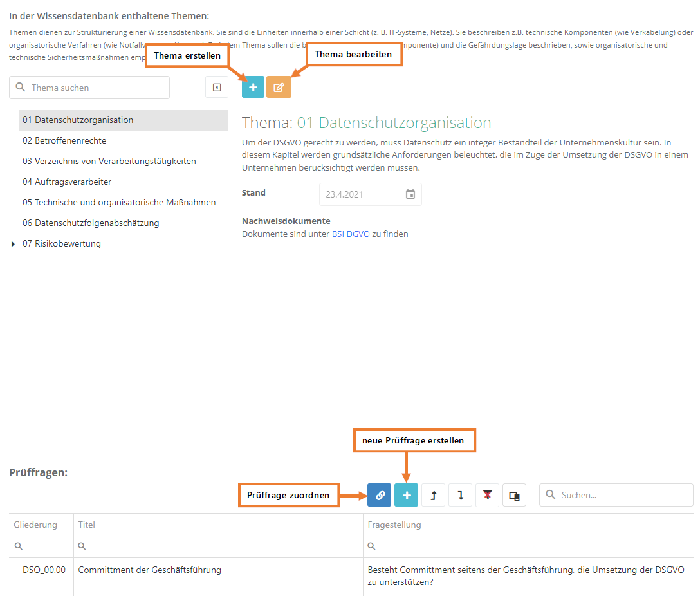Click the blue plus Thema erstellen button
This screenshot has height=596, width=700.
pyautogui.click(x=253, y=88)
